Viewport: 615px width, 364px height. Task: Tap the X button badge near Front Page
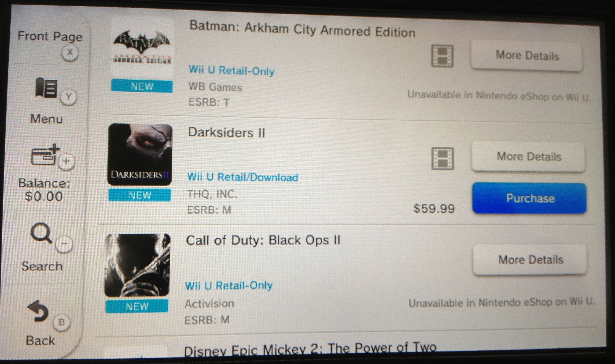click(70, 52)
